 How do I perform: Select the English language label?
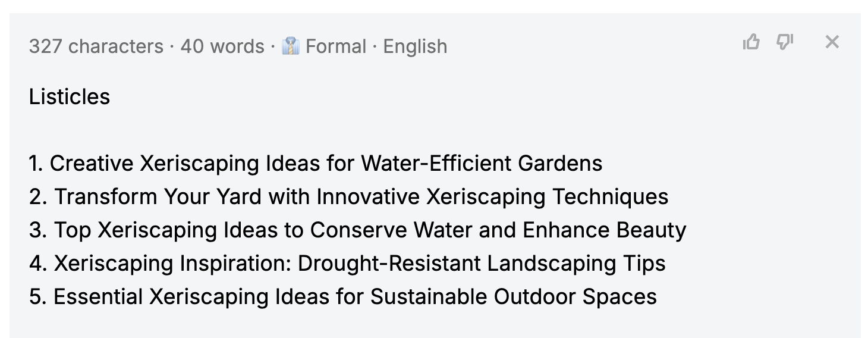(415, 46)
